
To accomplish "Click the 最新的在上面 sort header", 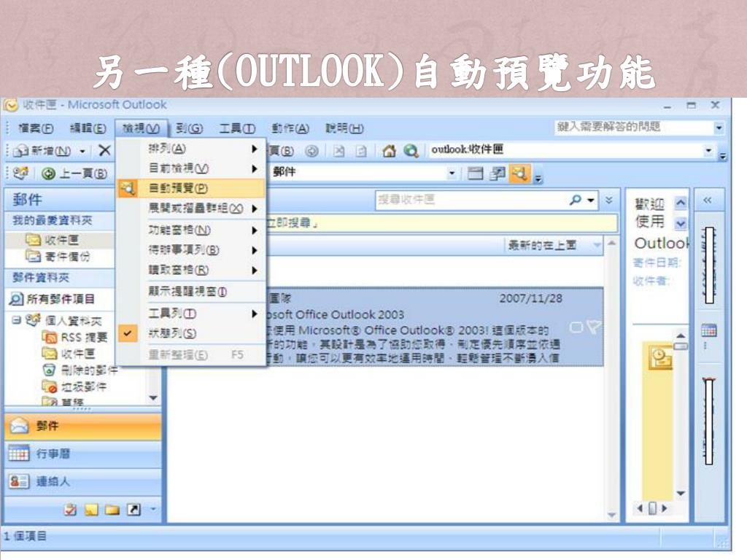I will click(542, 245).
